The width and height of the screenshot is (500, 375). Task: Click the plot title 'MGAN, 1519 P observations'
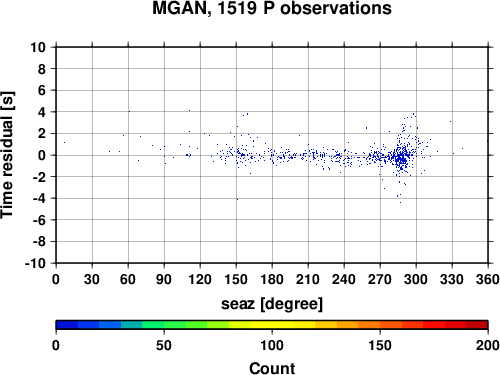pyautogui.click(x=272, y=8)
